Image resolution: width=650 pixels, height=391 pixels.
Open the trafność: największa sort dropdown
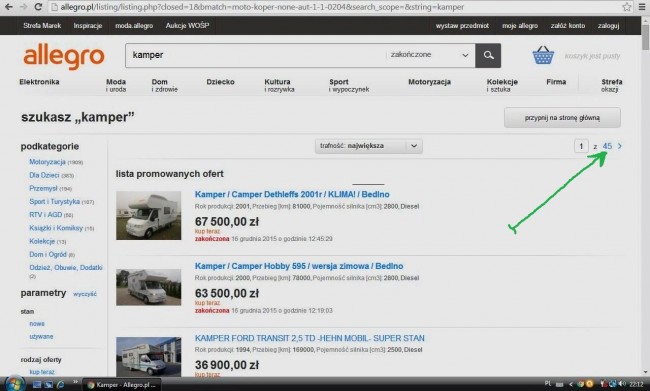click(369, 146)
